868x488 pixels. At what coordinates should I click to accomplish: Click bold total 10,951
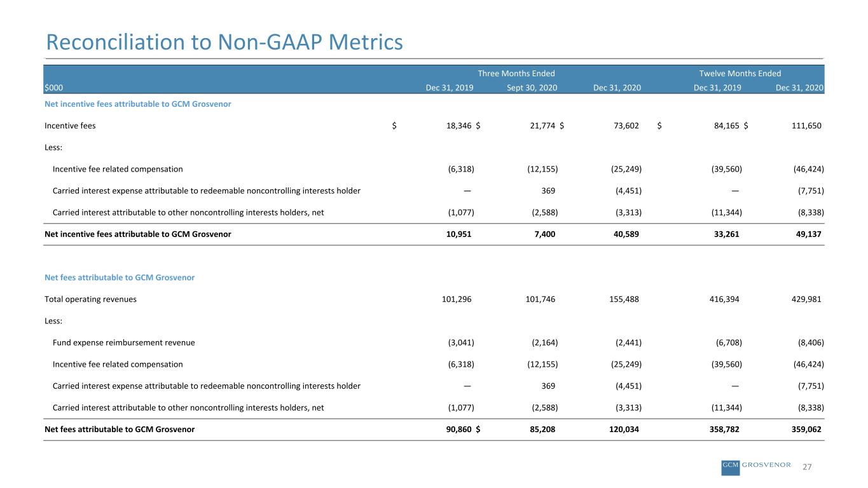(458, 234)
